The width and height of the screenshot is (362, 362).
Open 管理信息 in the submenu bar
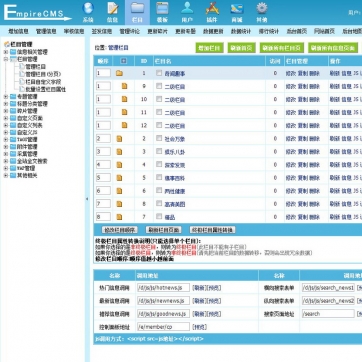[46, 31]
